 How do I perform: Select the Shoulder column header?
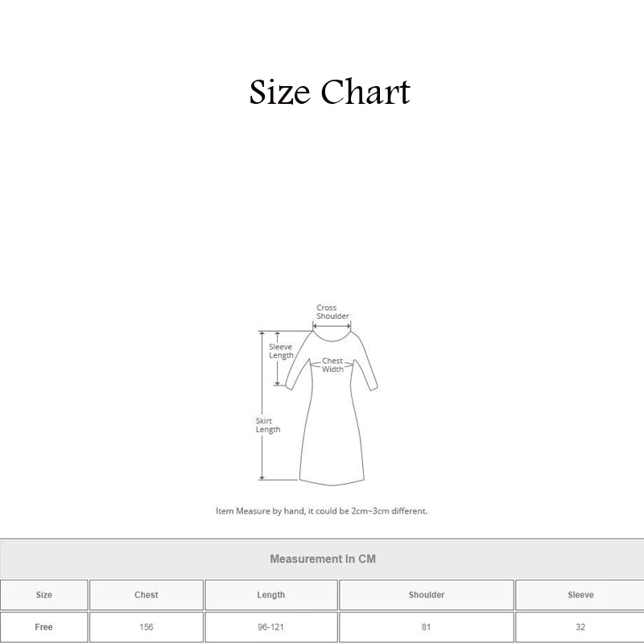[427, 595]
